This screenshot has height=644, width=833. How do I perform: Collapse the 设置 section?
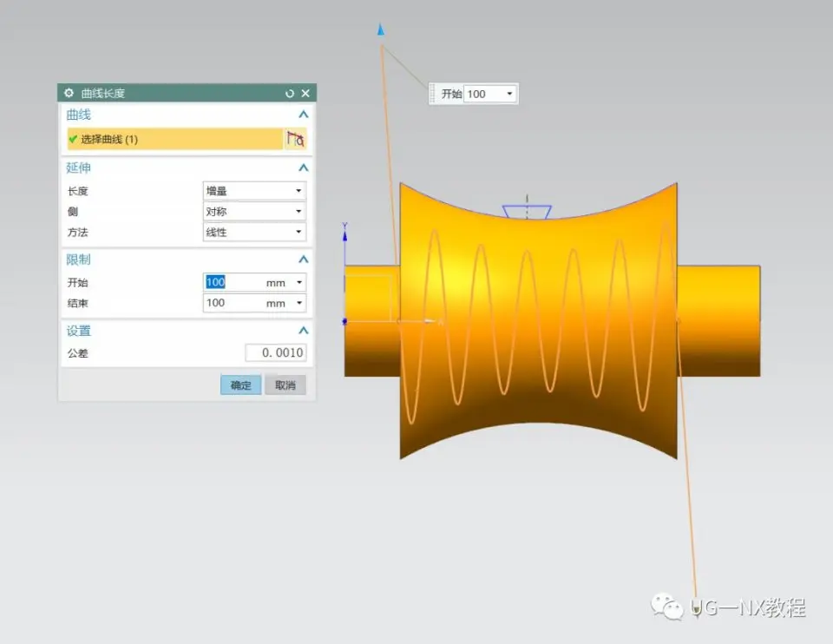304,331
